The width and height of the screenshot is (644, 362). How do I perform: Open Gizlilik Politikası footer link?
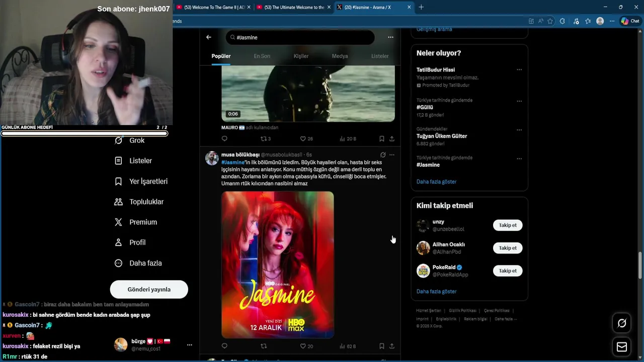(462, 311)
